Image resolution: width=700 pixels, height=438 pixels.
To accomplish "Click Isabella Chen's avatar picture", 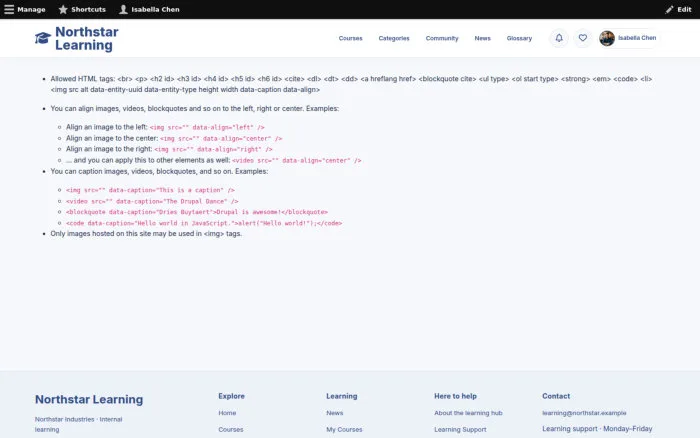I will [607, 38].
